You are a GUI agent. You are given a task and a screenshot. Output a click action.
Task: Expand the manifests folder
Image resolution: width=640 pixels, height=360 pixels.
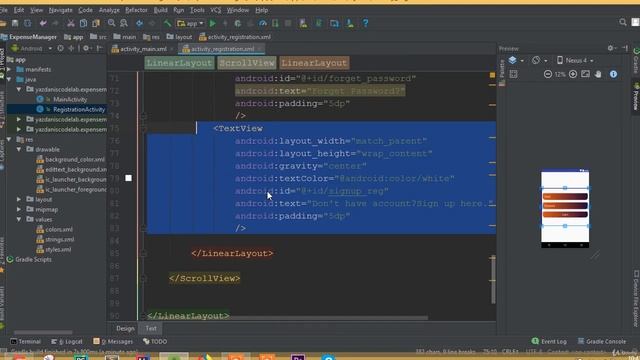tap(9, 69)
